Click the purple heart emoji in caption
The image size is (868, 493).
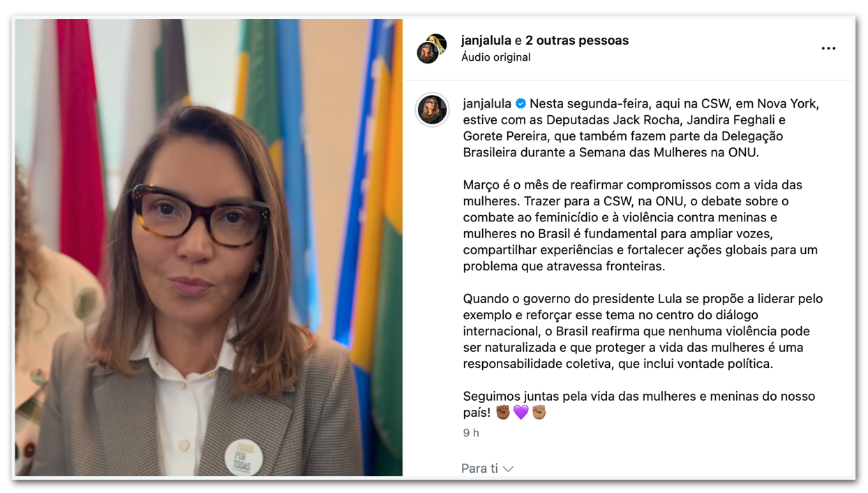521,412
